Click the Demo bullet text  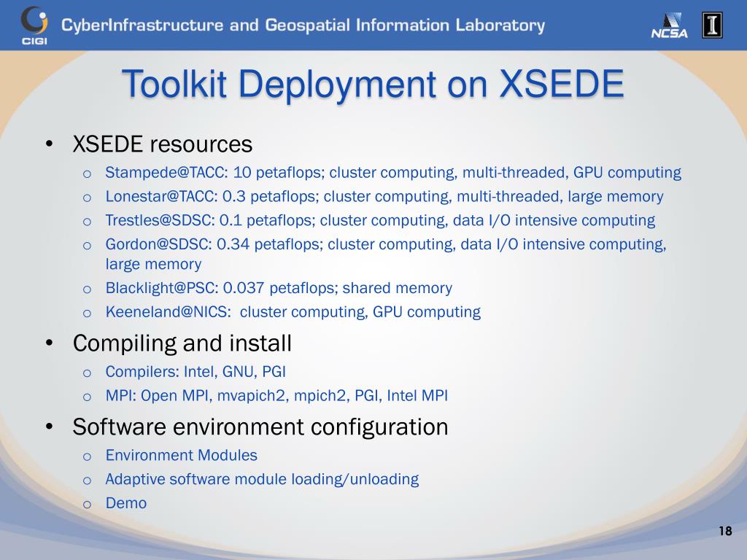pyautogui.click(x=126, y=503)
